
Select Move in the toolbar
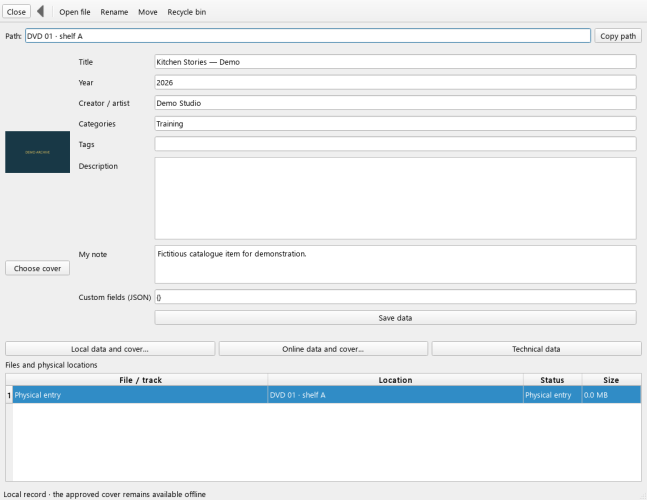[148, 12]
